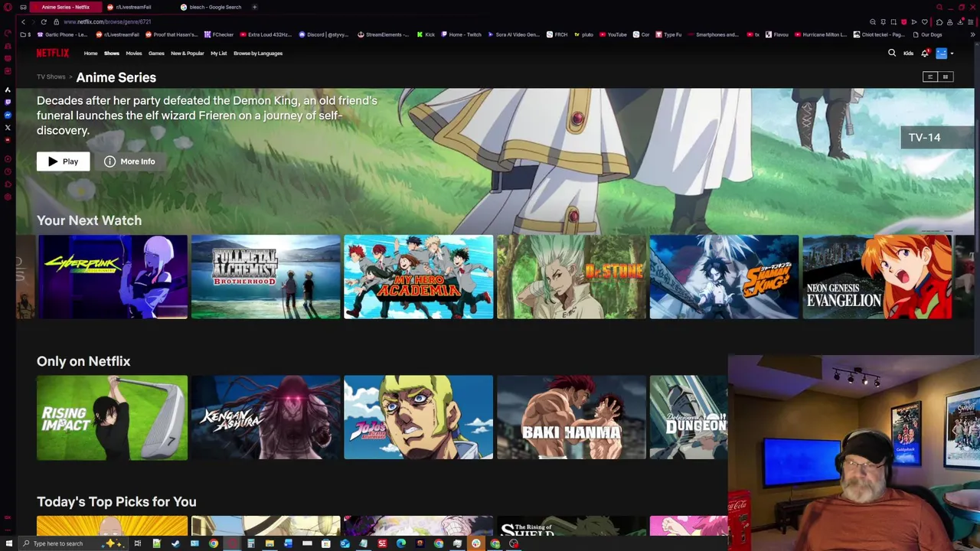Open the Windows Start button

tap(8, 543)
